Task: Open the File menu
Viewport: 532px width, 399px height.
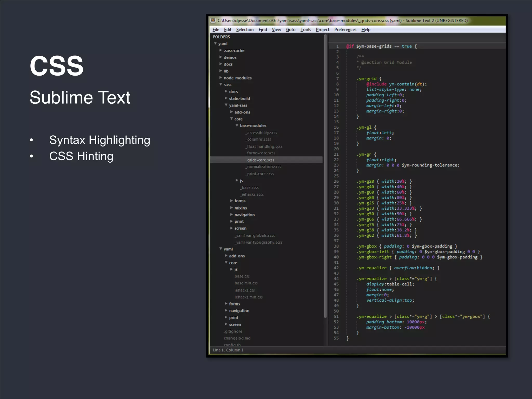Action: pyautogui.click(x=216, y=30)
